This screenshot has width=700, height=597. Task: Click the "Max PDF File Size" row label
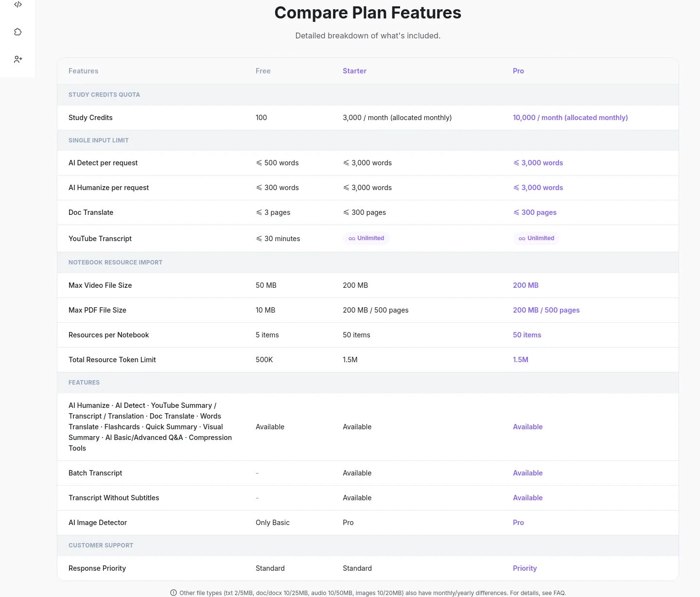click(x=97, y=310)
